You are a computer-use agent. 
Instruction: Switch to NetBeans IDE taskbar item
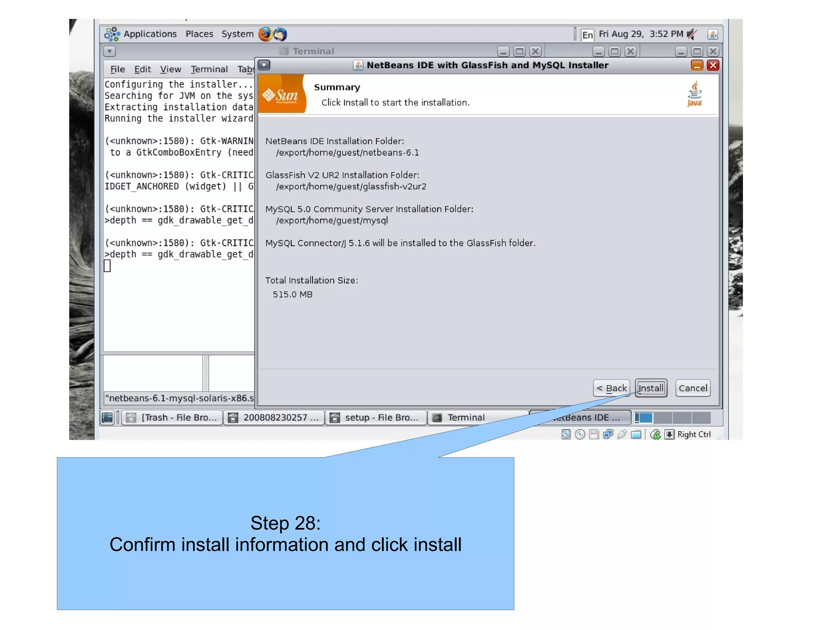[x=580, y=417]
